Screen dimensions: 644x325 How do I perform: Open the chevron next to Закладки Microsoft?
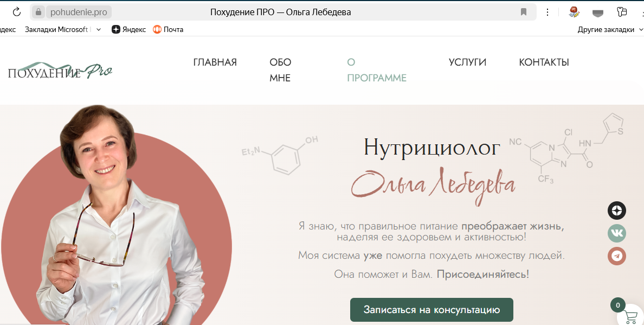[98, 29]
